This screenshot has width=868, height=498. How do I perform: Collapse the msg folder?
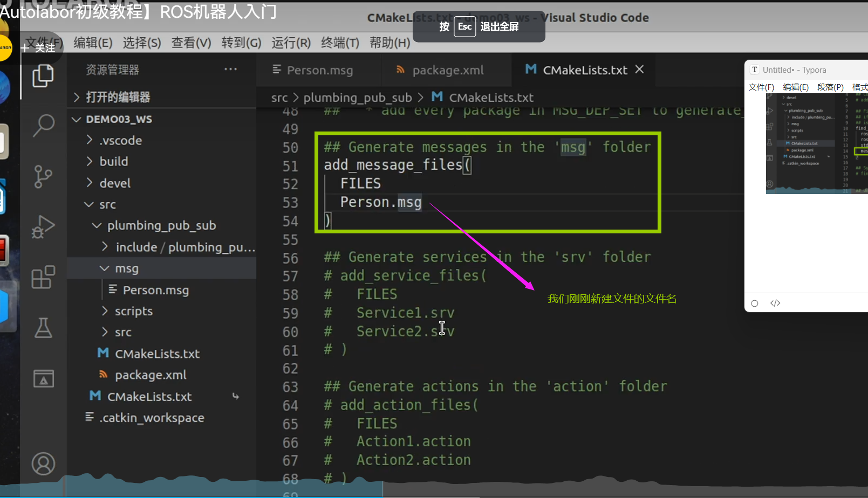point(162,268)
